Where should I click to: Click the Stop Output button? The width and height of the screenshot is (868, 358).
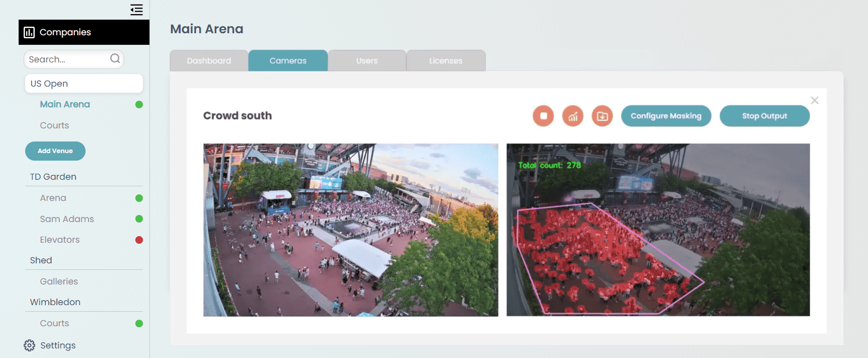[x=765, y=116]
